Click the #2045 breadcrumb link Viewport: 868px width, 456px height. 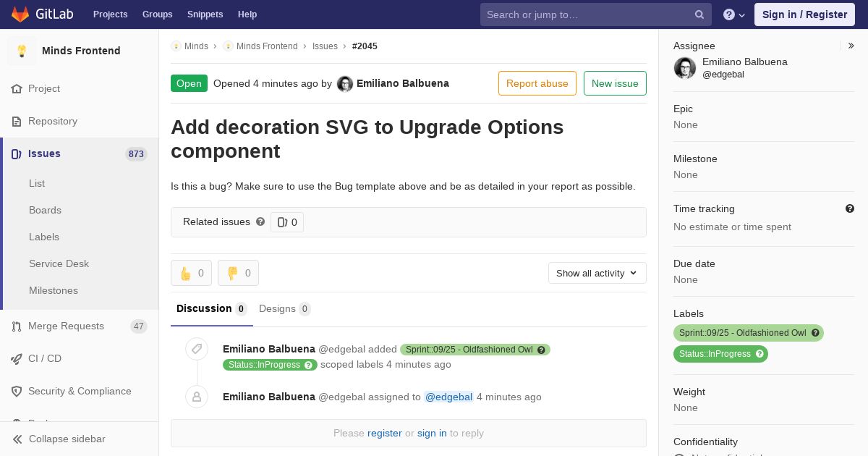coord(365,46)
